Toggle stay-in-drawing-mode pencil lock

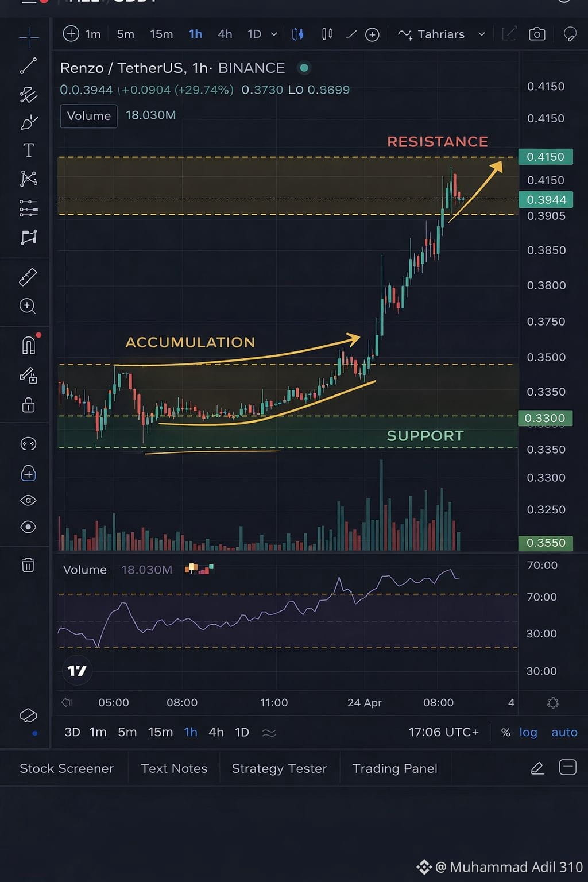[x=29, y=376]
